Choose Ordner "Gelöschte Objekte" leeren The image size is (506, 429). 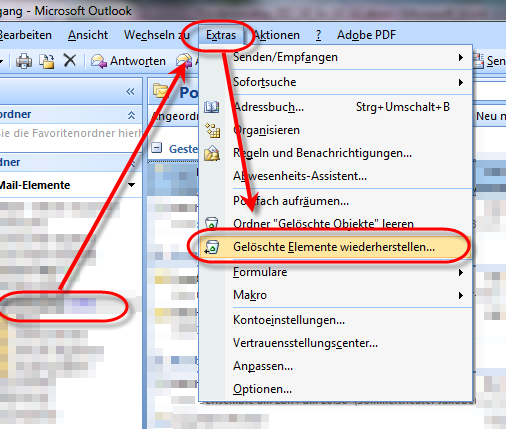tap(336, 224)
